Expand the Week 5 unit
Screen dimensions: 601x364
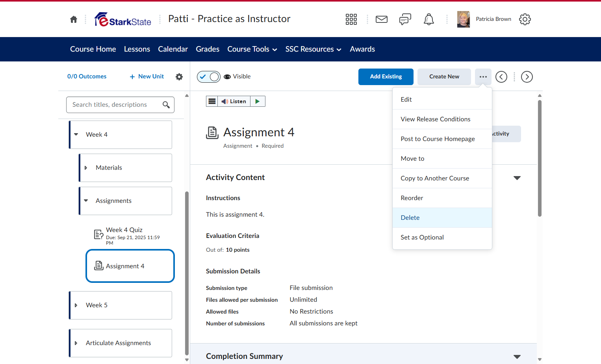76,305
